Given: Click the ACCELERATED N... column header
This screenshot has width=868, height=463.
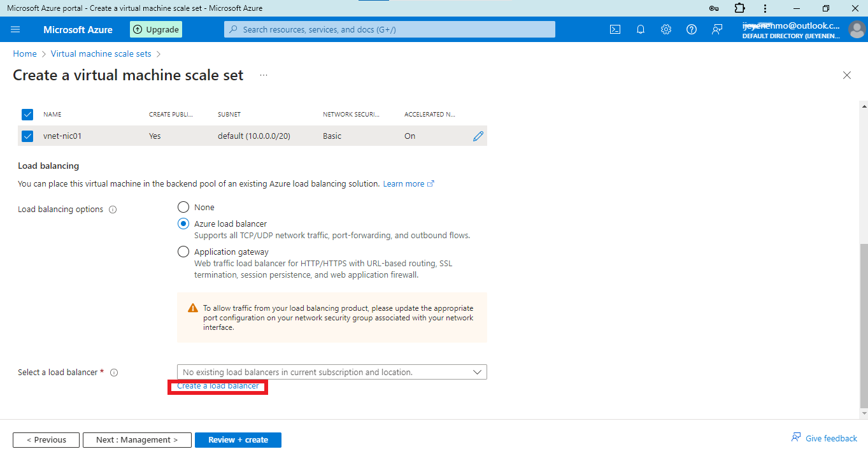Looking at the screenshot, I should [430, 115].
